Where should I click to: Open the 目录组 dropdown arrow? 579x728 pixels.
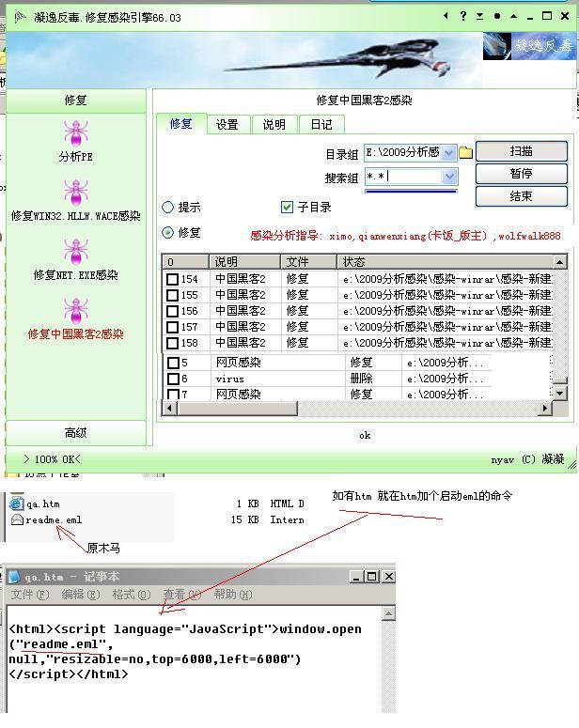(449, 153)
